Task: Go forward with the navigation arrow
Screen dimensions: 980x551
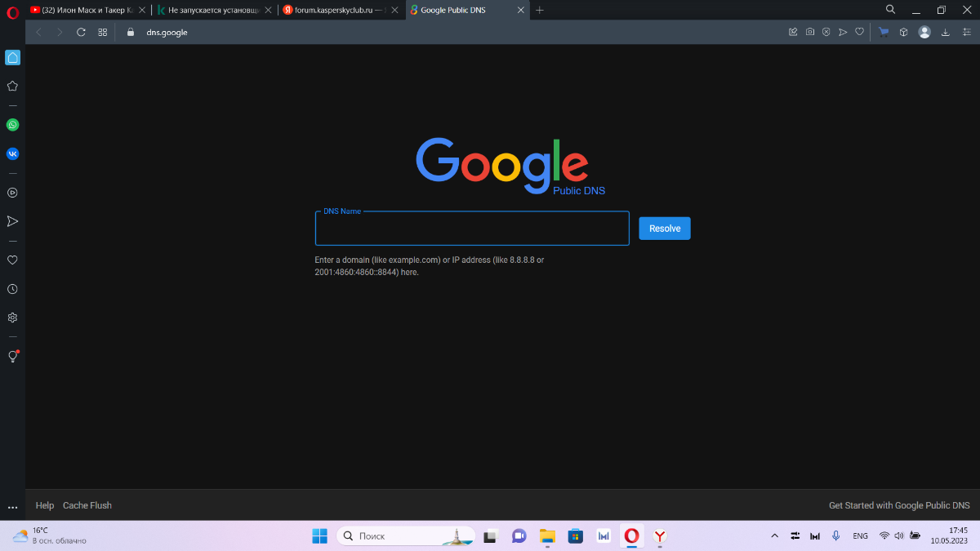Action: tap(60, 32)
